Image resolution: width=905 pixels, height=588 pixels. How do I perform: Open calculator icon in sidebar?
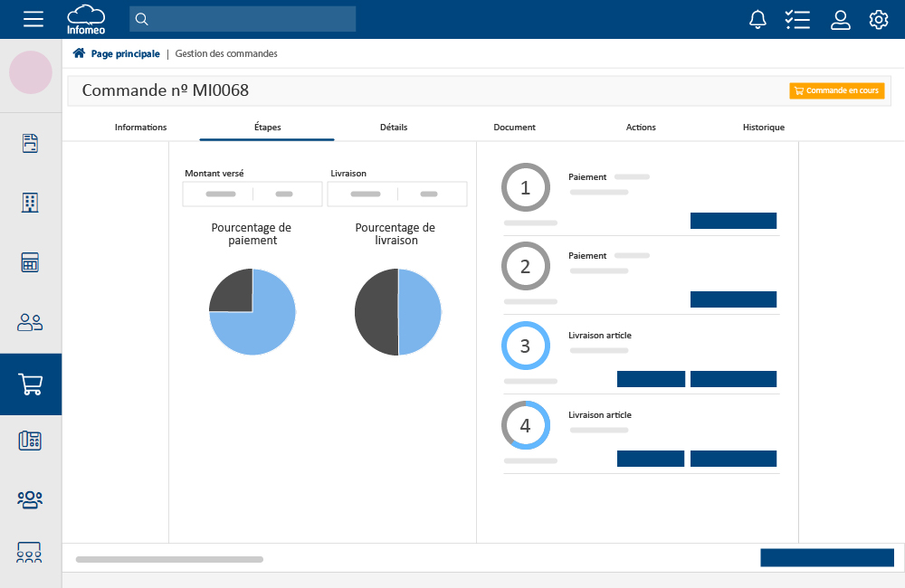tap(31, 263)
